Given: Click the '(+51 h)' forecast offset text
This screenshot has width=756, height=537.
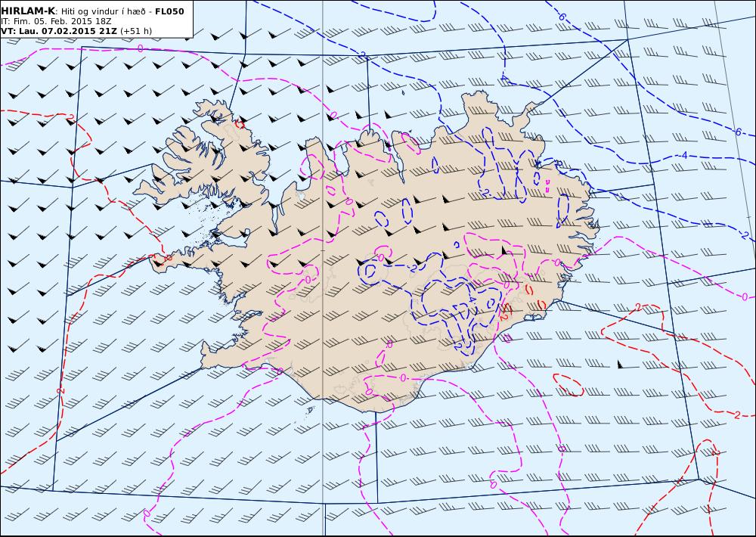Looking at the screenshot, I should (136, 31).
